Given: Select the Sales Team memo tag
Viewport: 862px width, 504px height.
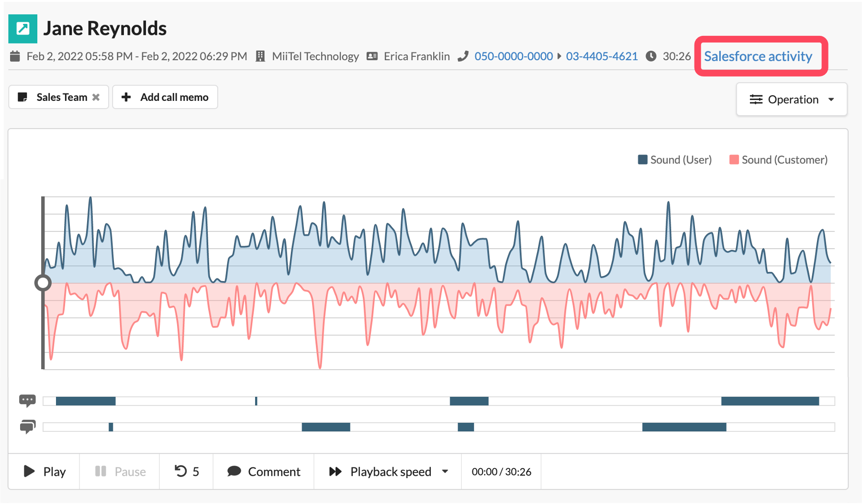Looking at the screenshot, I should pyautogui.click(x=58, y=97).
